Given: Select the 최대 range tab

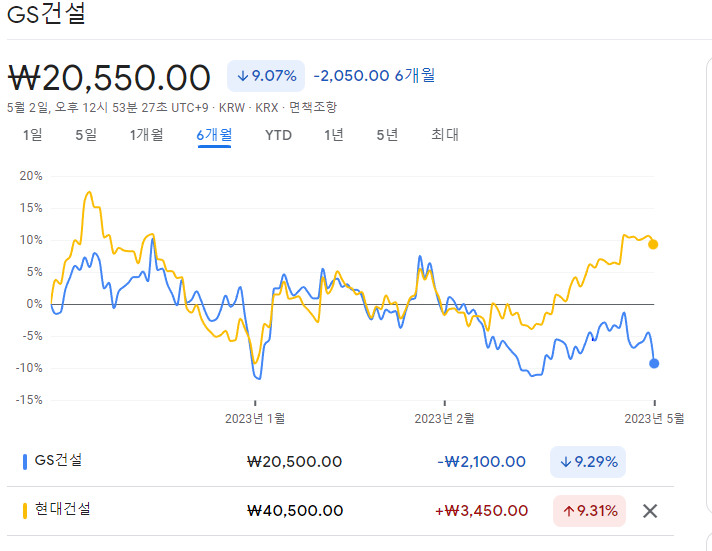Looking at the screenshot, I should pyautogui.click(x=445, y=135).
